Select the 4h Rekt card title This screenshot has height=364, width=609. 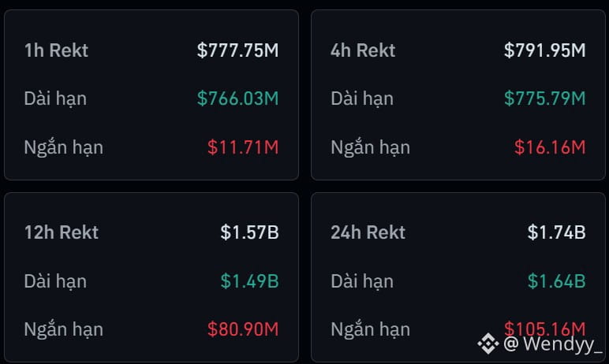tap(363, 50)
